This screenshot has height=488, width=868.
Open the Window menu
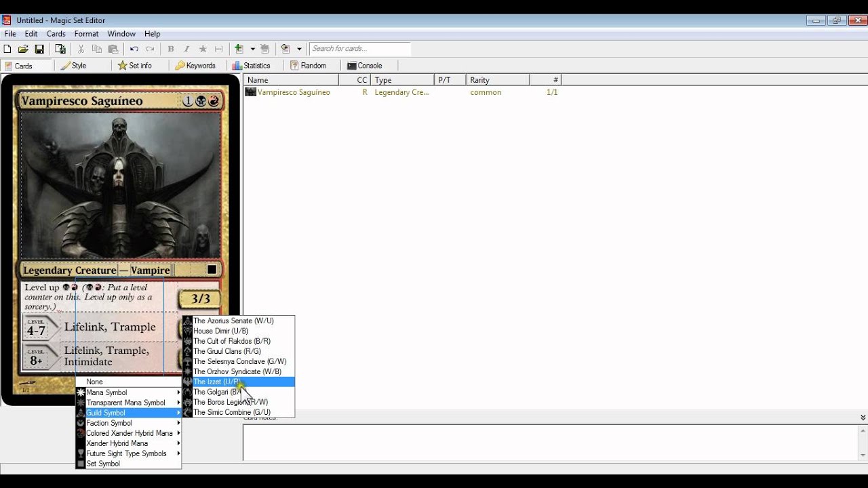pos(121,34)
